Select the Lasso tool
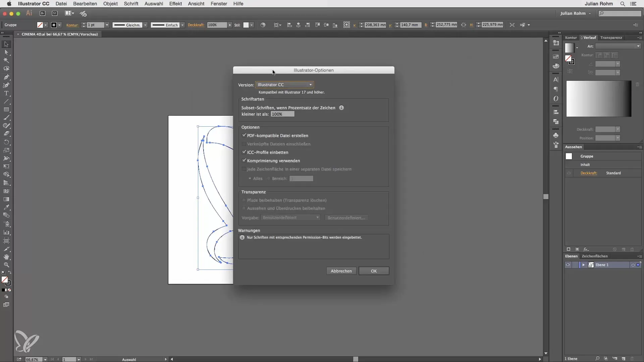This screenshot has height=362, width=644. [x=6, y=69]
